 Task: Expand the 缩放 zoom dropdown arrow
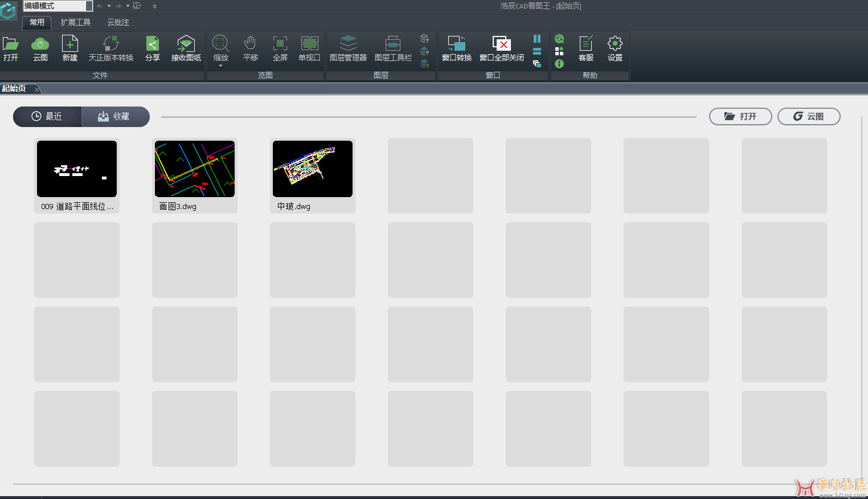pos(220,66)
